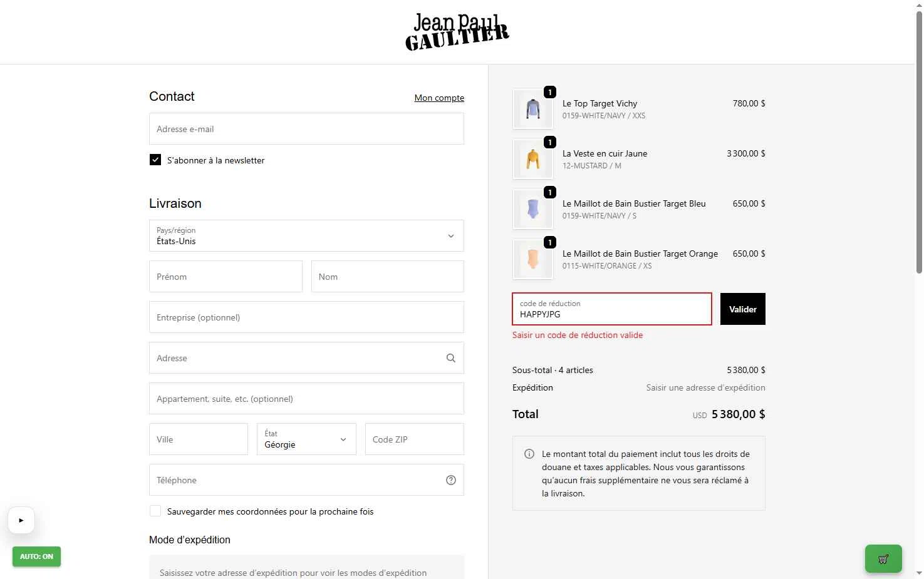The width and height of the screenshot is (924, 579).
Task: Click the '12-MUSTARD / M' variant text
Action: pos(592,166)
